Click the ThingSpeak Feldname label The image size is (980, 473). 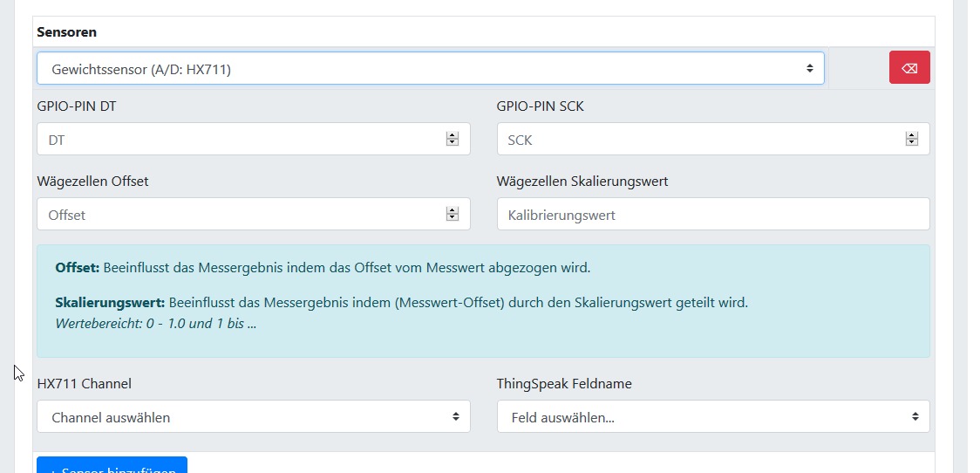[x=564, y=383]
